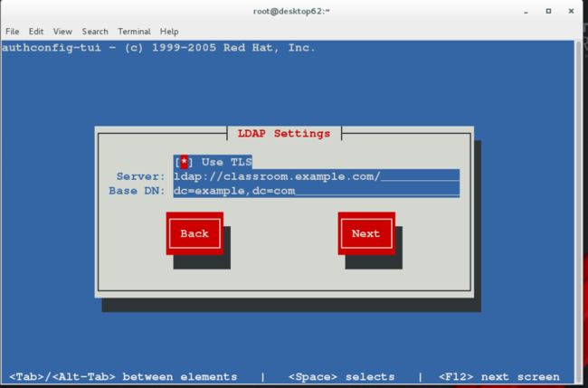Minimize the terminal window
Screen dimensions: 588x388
click(x=526, y=12)
